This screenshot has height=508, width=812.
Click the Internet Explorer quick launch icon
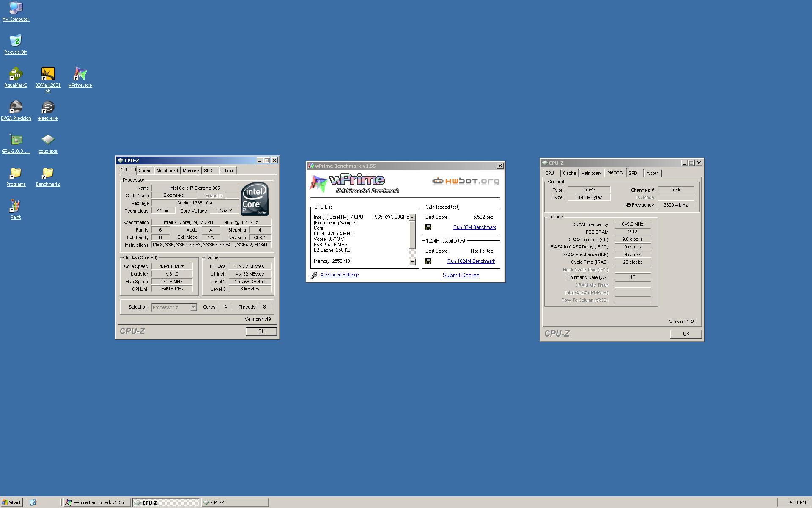coord(33,502)
